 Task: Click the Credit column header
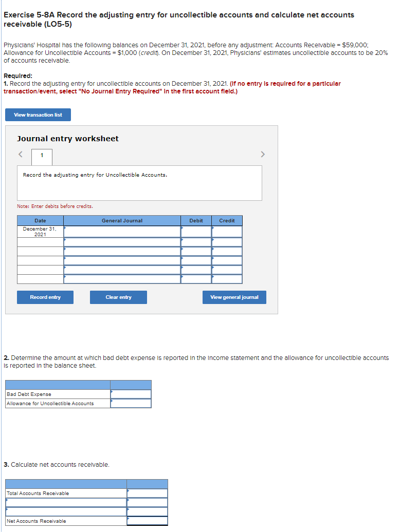point(227,220)
